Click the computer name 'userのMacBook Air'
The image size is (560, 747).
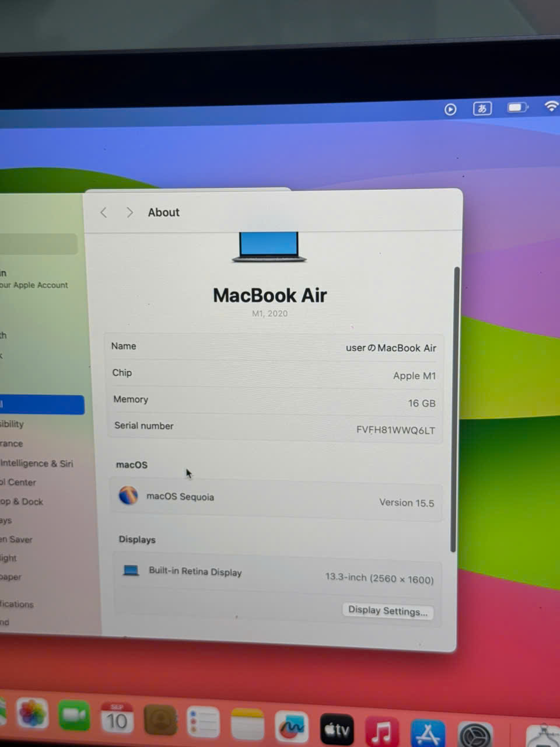pos(391,348)
